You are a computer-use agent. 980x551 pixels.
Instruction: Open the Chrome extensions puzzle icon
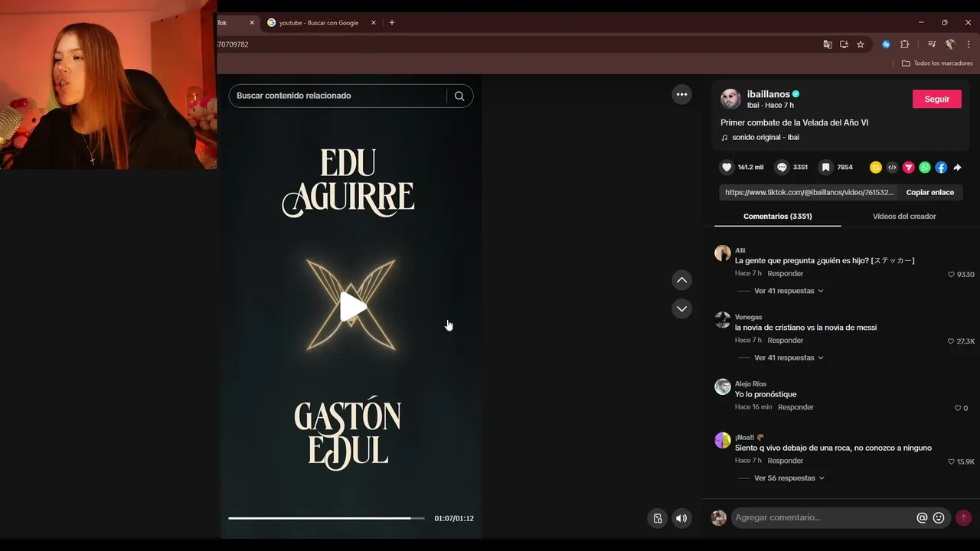tap(904, 44)
